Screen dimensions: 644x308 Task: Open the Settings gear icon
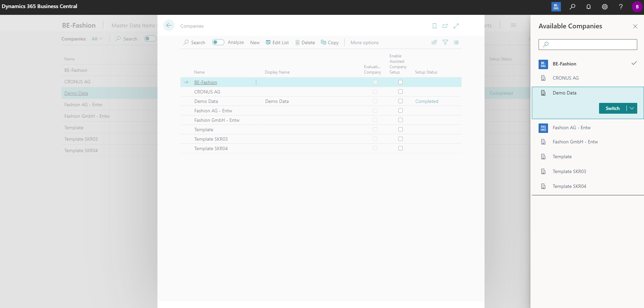coord(604,7)
